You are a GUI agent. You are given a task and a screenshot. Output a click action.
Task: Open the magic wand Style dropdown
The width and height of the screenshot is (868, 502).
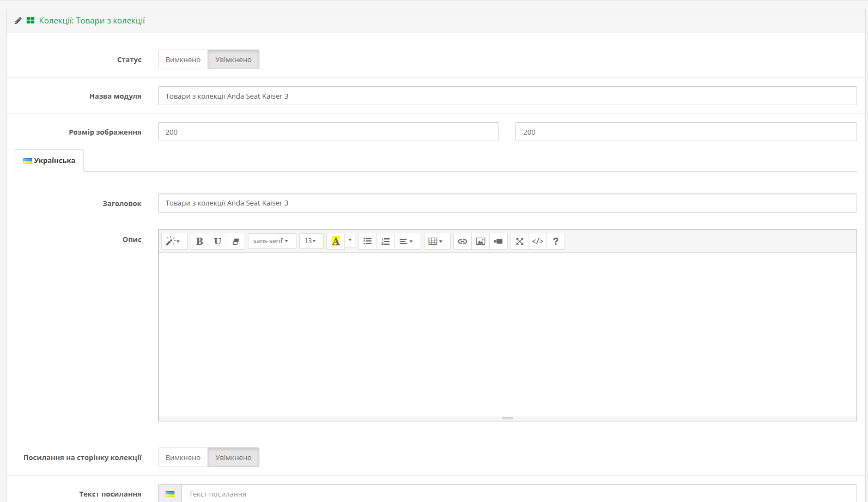[174, 241]
